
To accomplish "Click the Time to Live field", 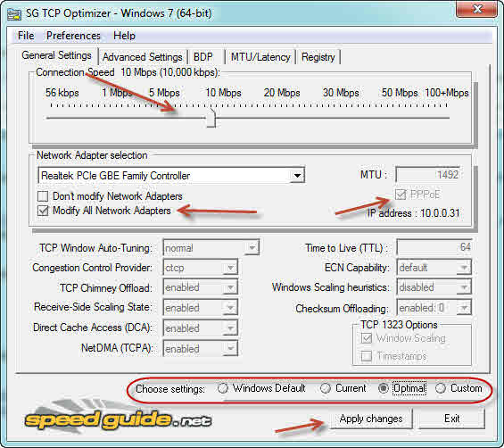I will click(434, 247).
